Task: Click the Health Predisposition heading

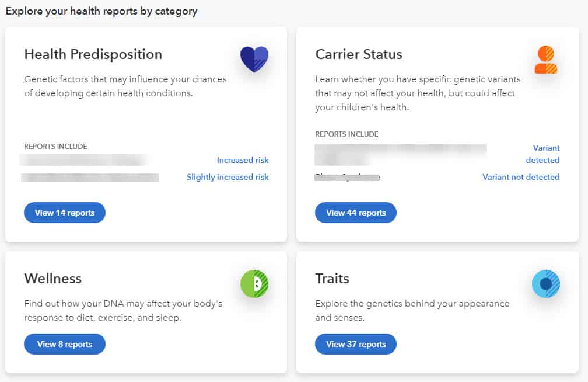Action: (93, 54)
